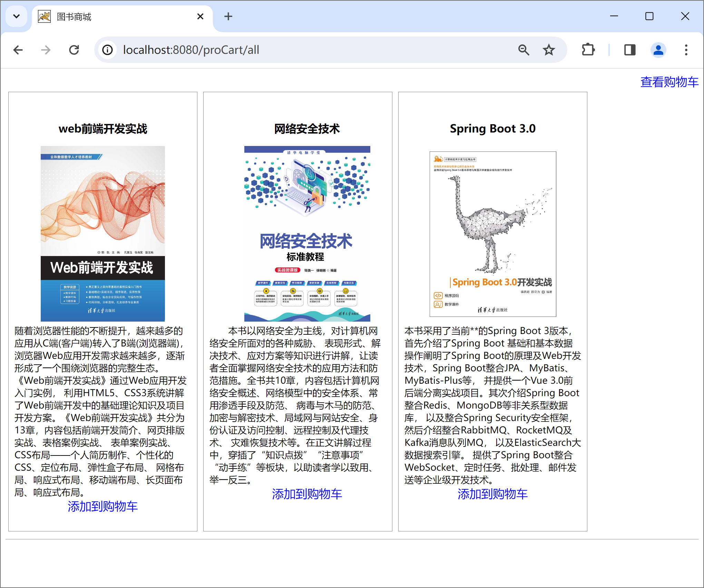Add web前端开发实战 to the cart
Viewport: 704px width, 588px height.
coord(102,506)
